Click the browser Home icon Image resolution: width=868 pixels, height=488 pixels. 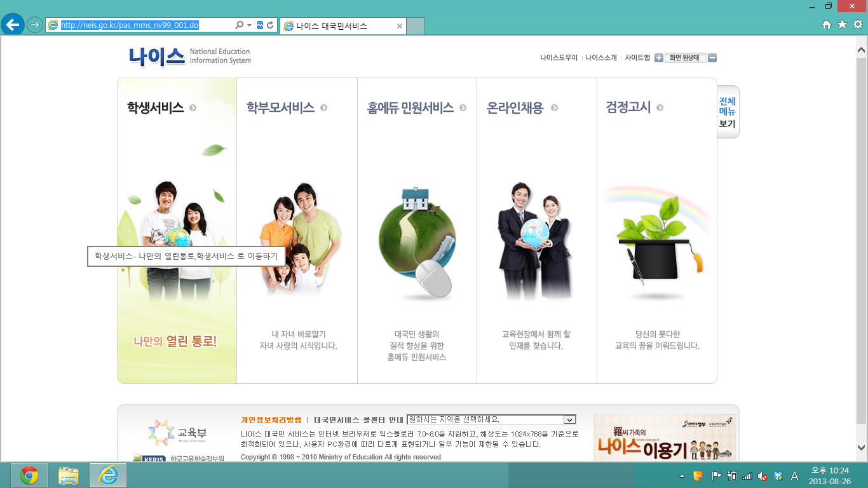click(827, 24)
